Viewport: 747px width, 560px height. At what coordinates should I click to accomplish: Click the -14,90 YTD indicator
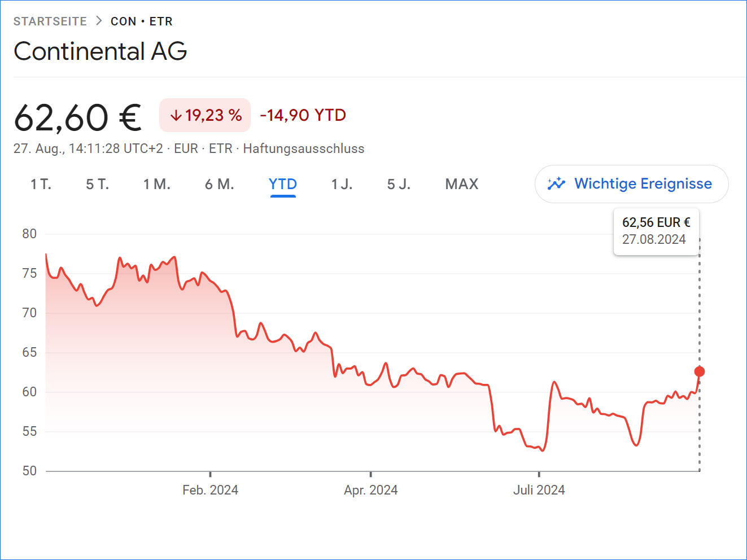pyautogui.click(x=303, y=115)
